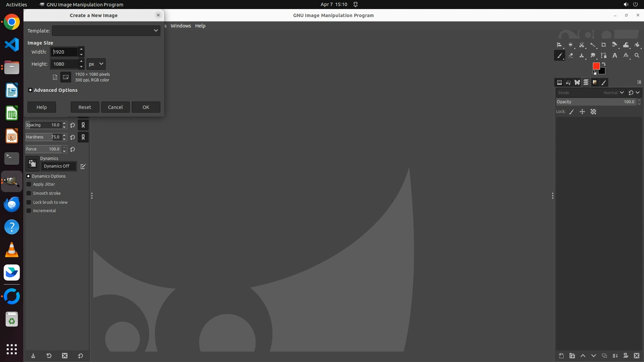Select the Bucket Fill tool
The width and height of the screenshot is (644, 362).
point(637,45)
